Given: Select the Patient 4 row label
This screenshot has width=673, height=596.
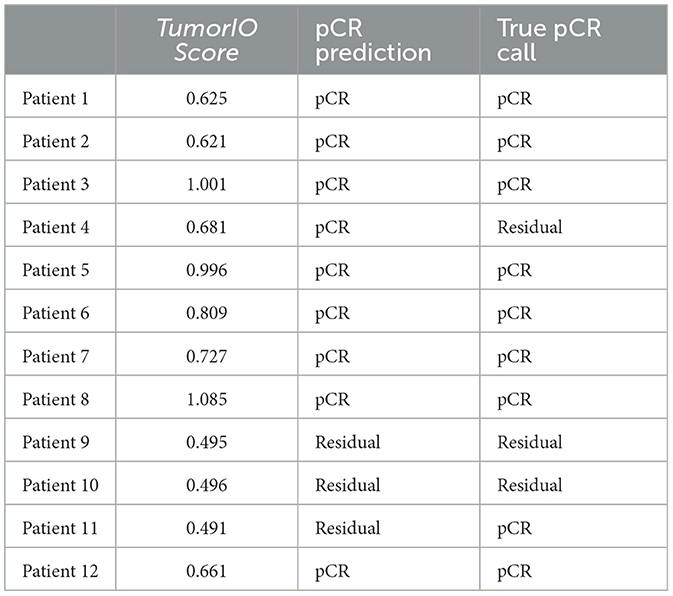Looking at the screenshot, I should pyautogui.click(x=56, y=227).
